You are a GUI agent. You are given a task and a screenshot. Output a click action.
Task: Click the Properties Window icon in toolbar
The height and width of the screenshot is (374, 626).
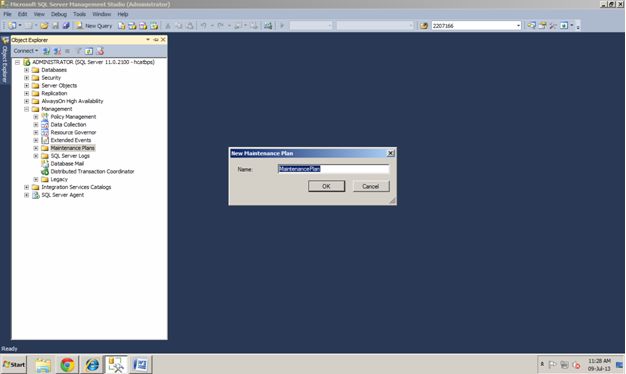pos(542,26)
